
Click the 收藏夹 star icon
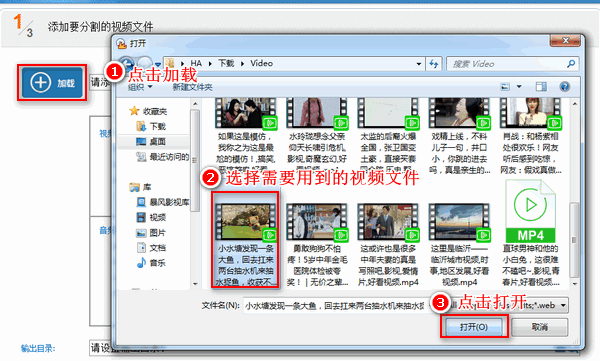[x=134, y=111]
